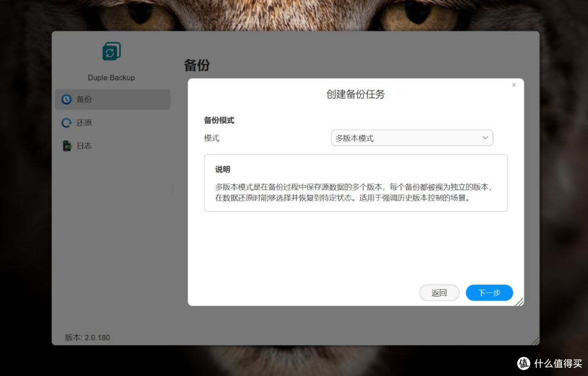Image resolution: width=588 pixels, height=376 pixels.
Task: Expand the 多版本模式 mode dropdown
Action: pyautogui.click(x=412, y=138)
